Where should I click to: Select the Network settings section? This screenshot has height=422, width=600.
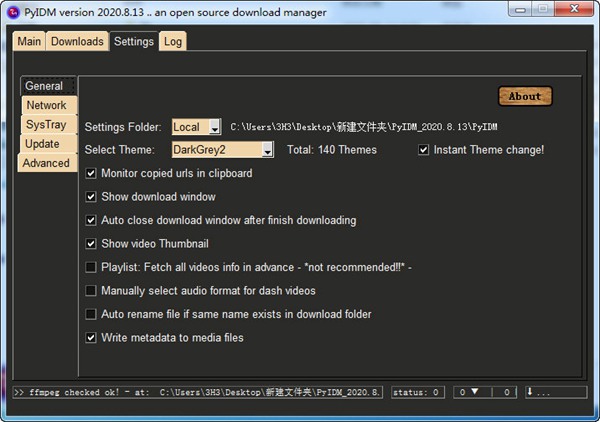point(46,105)
